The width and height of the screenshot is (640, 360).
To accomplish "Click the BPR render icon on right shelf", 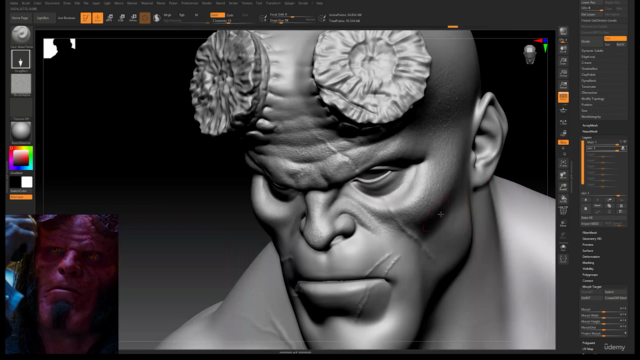I will point(563,32).
